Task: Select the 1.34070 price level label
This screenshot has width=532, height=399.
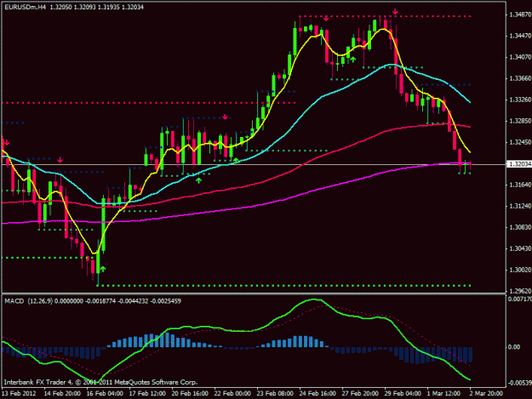Action: [520, 57]
